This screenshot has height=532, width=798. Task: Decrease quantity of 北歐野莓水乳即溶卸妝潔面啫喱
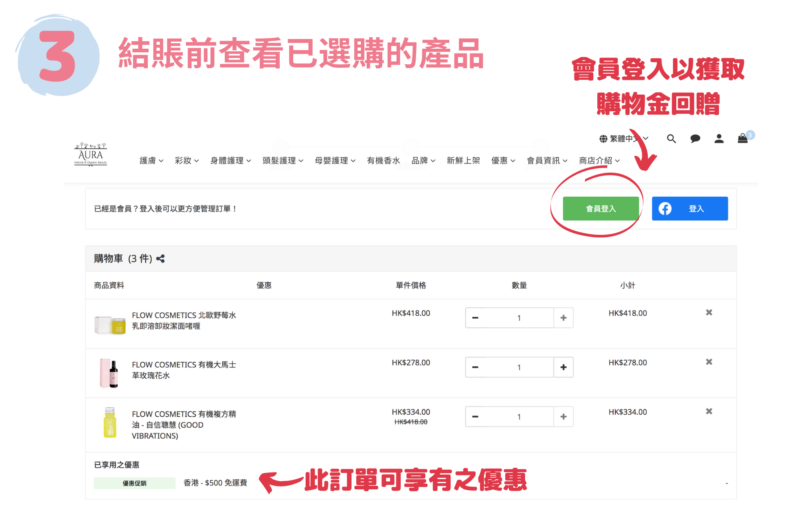coord(475,318)
